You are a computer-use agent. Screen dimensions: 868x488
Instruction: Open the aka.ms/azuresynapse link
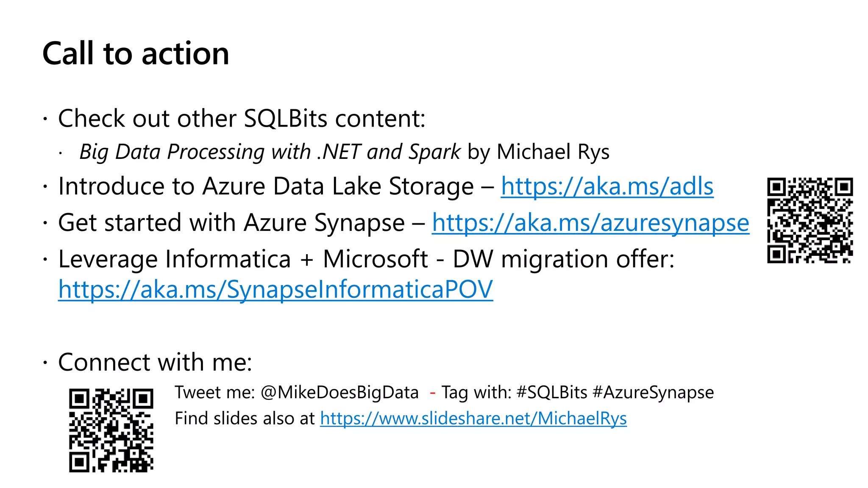tap(590, 223)
